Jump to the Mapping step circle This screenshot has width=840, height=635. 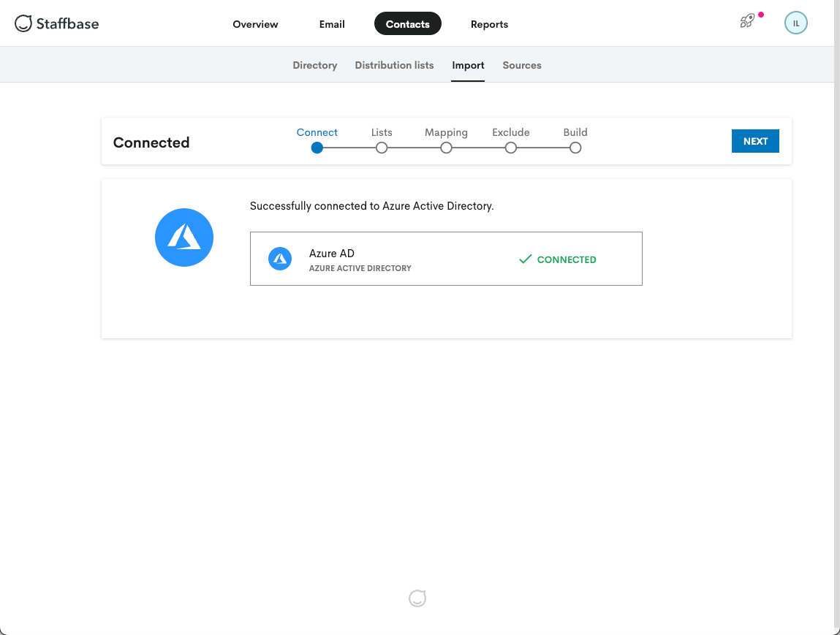point(446,148)
